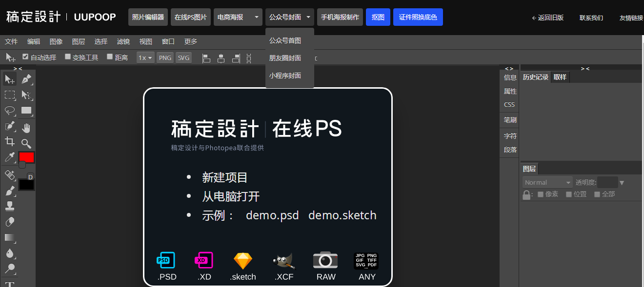Click the RAW camera icon
644x287 pixels.
click(325, 260)
